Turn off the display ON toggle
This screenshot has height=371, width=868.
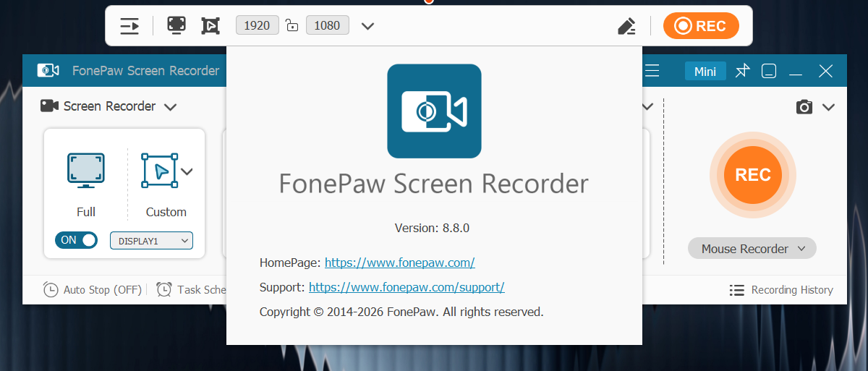point(76,240)
